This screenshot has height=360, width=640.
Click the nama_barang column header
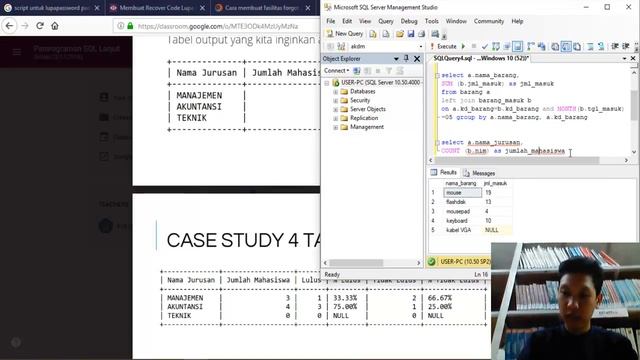(461, 183)
